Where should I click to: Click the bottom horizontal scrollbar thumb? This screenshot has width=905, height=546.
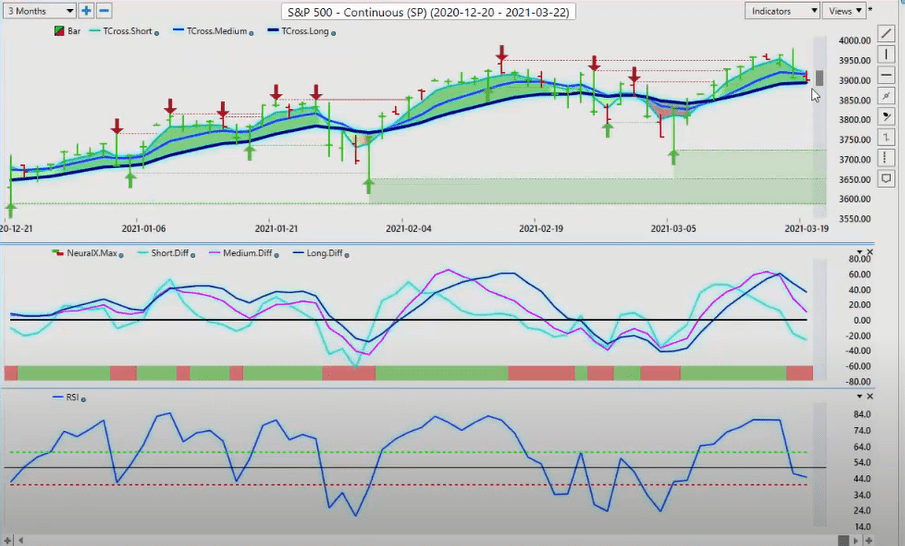pyautogui.click(x=844, y=541)
